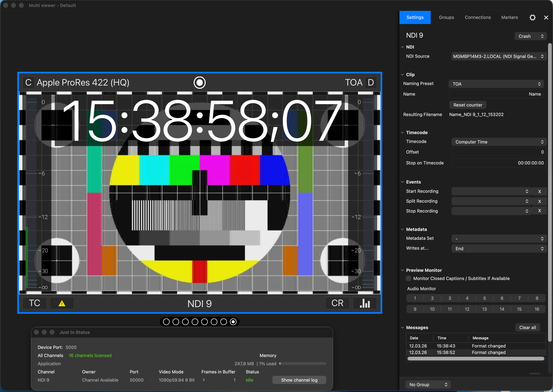Click the yellow warning triangle icon
The image size is (553, 392).
[62, 303]
